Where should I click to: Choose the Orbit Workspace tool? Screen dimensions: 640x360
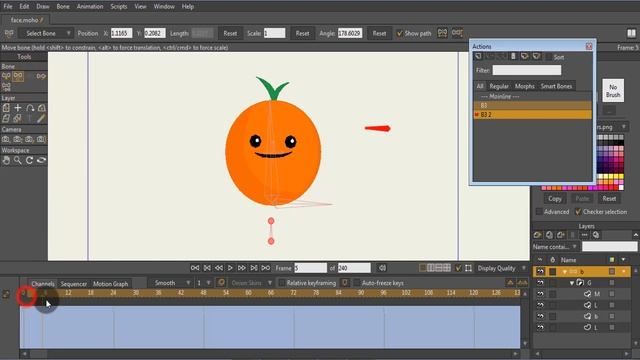pyautogui.click(x=41, y=160)
